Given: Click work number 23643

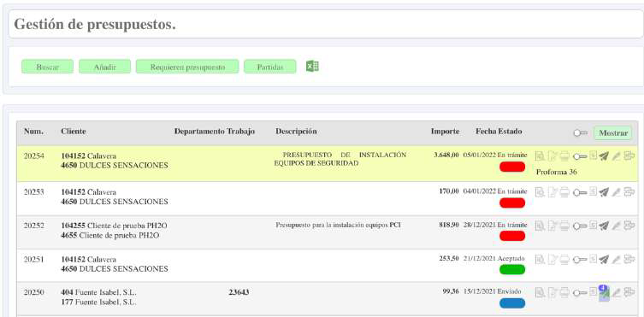Looking at the screenshot, I should (x=239, y=293).
